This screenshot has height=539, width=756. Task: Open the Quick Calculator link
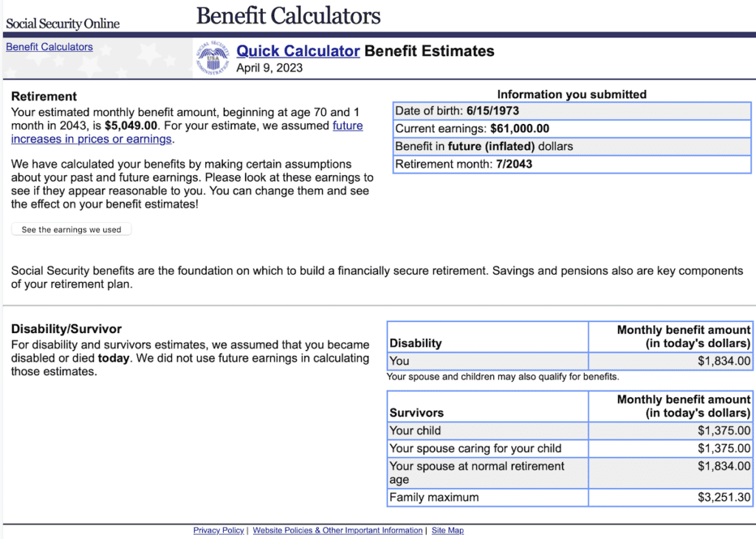point(298,50)
